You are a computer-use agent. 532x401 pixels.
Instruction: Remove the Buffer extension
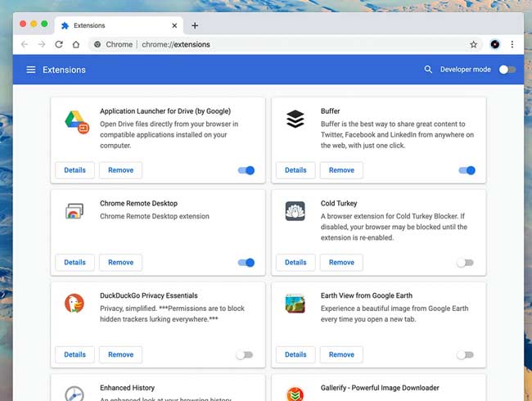[341, 170]
